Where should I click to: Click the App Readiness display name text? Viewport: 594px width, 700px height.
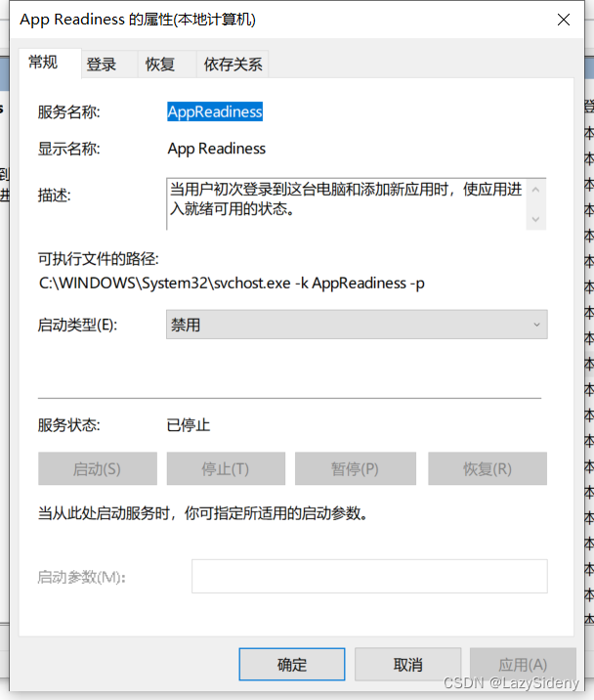[x=217, y=149]
